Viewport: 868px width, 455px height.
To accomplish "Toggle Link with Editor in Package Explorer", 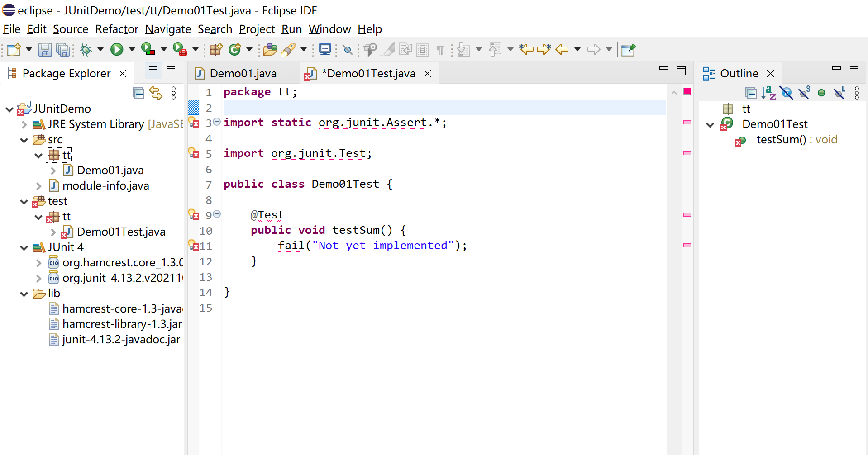I will click(156, 93).
